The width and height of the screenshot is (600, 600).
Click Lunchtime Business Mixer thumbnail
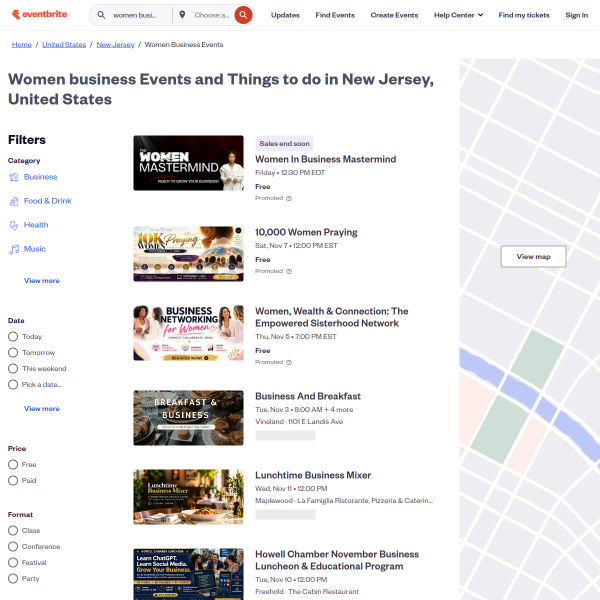click(188, 497)
